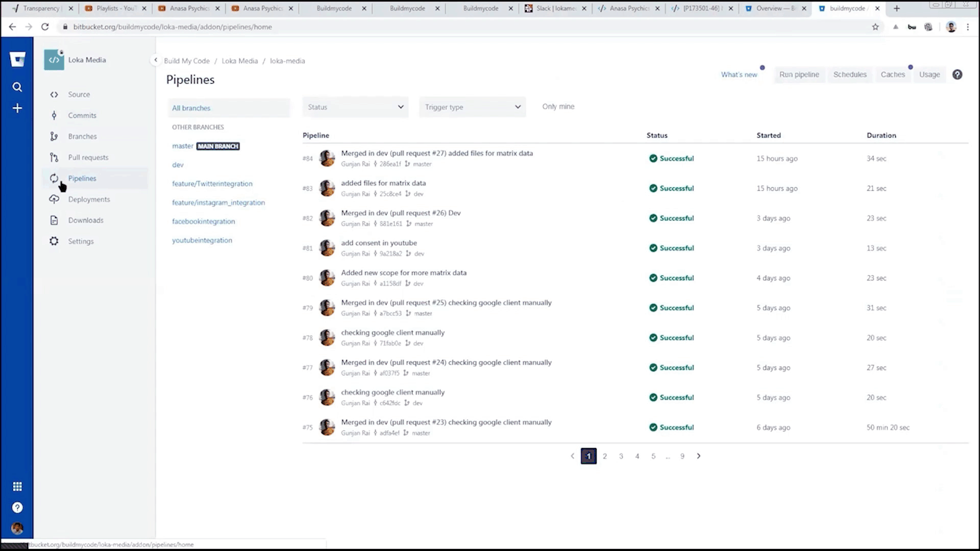Screen dimensions: 980x551
Task: Open the app switcher grid icon
Action: (x=17, y=486)
